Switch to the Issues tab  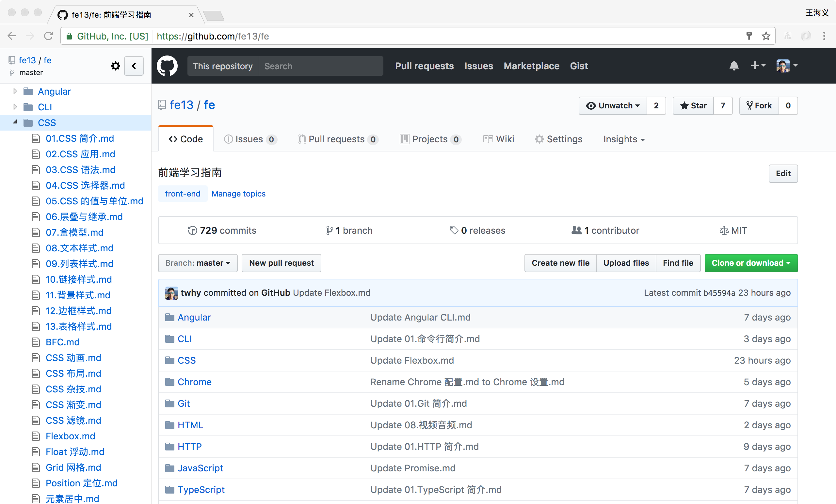(249, 139)
